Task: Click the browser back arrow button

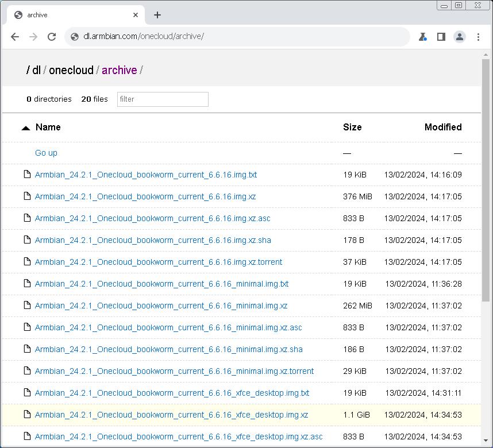Action: (x=15, y=37)
